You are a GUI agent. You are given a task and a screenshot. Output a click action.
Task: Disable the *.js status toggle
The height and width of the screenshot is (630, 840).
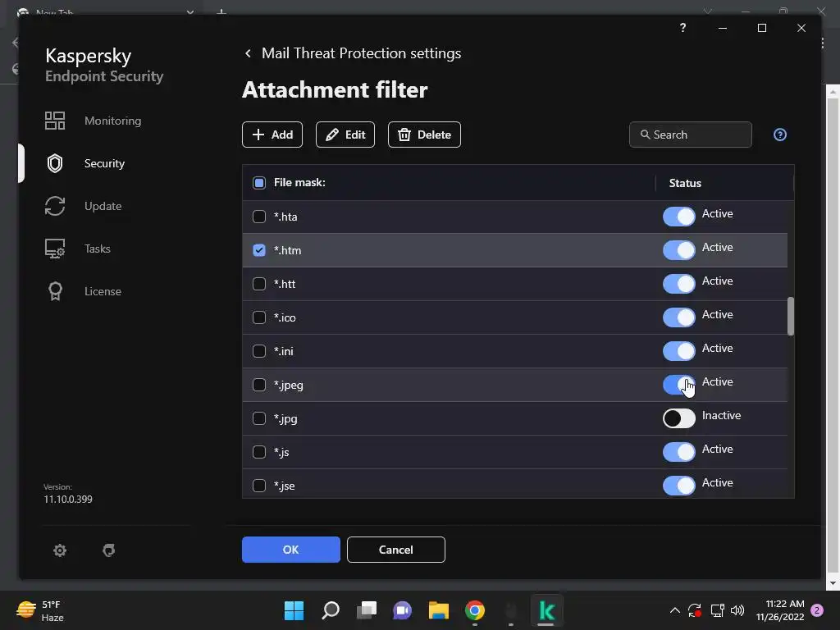tap(678, 452)
